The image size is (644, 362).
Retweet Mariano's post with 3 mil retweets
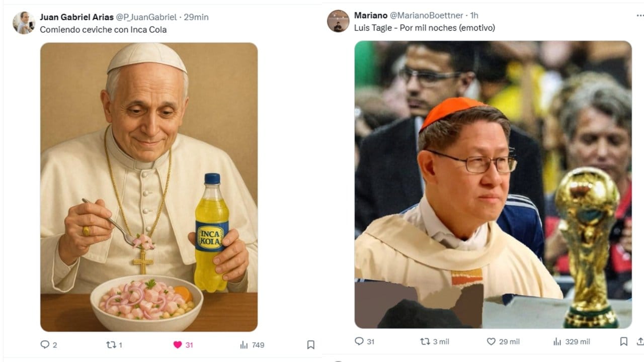pos(425,341)
